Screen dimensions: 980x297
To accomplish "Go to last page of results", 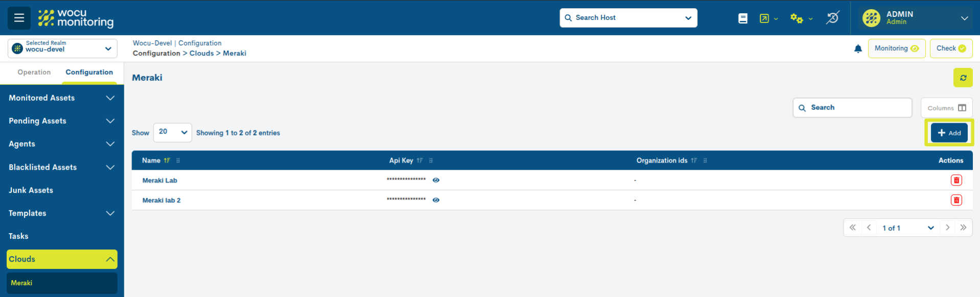I will (x=963, y=227).
